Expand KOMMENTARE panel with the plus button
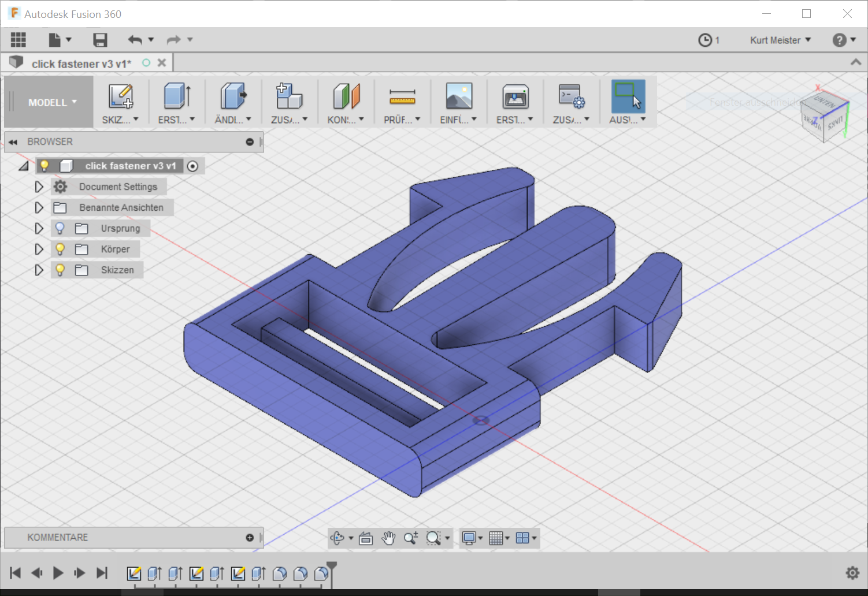The image size is (868, 596). click(250, 538)
